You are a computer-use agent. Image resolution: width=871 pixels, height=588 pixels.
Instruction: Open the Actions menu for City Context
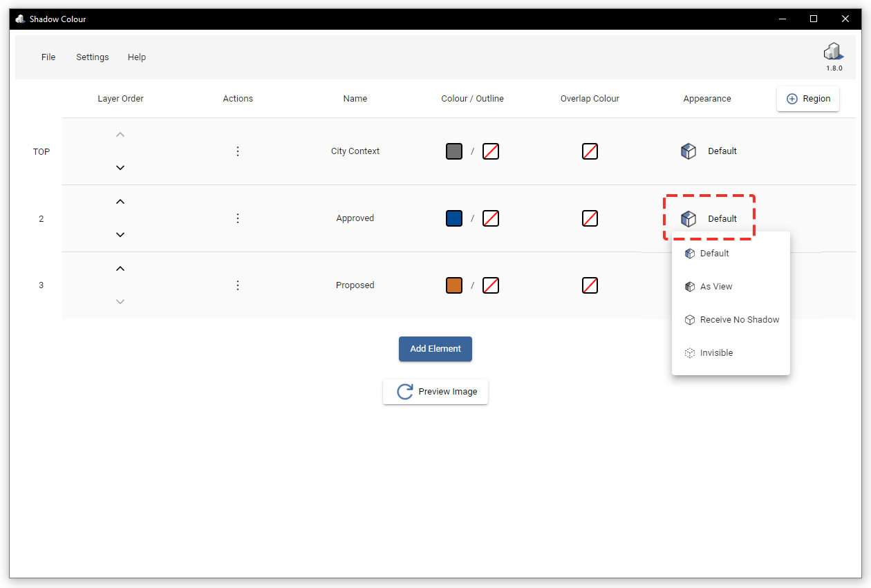238,151
